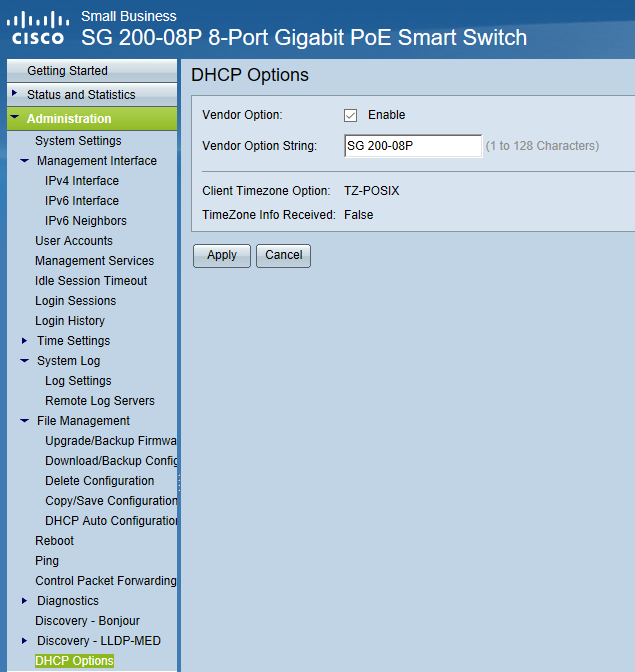Collapse the System Log tree node

(25, 361)
